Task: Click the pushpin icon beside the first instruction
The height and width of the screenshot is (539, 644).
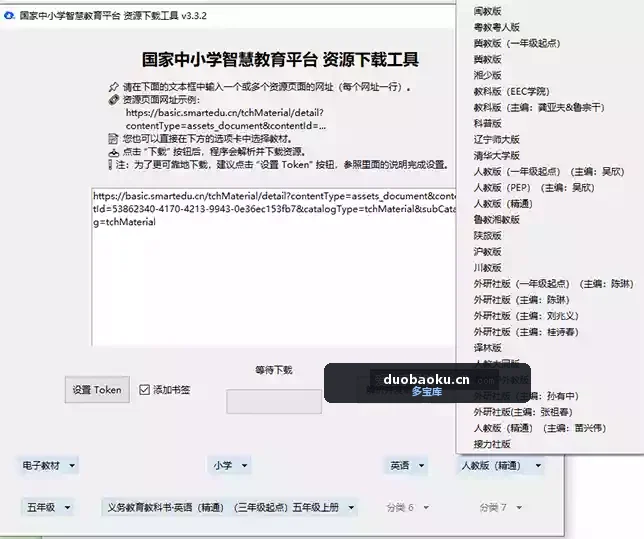Action: [x=114, y=87]
